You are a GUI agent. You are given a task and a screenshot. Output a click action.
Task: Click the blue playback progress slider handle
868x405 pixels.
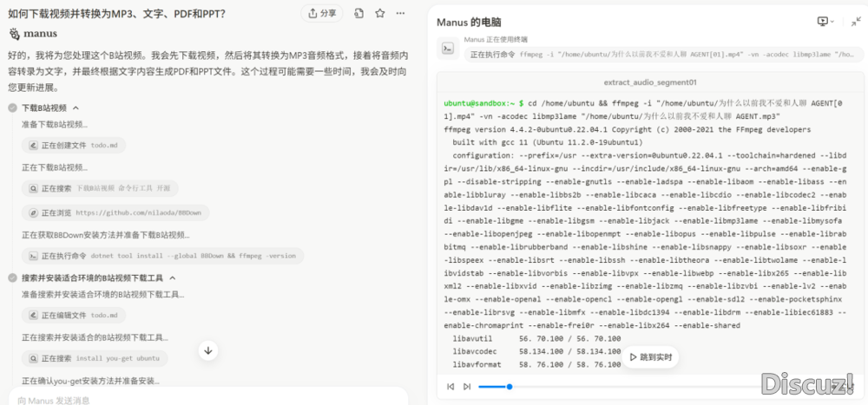510,387
